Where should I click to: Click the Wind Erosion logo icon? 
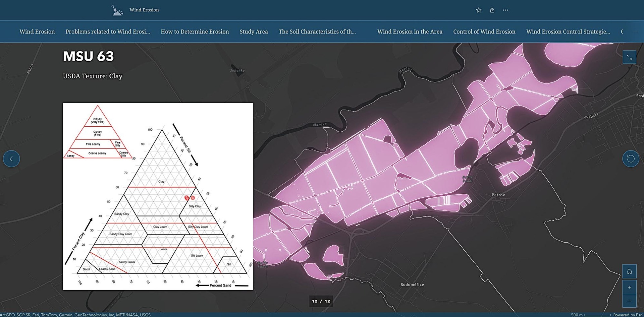point(117,10)
